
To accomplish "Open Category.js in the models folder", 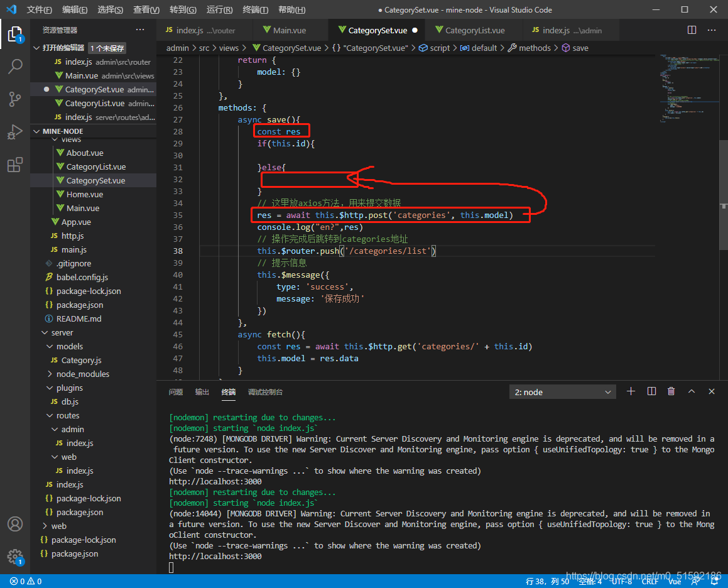I will click(x=81, y=360).
